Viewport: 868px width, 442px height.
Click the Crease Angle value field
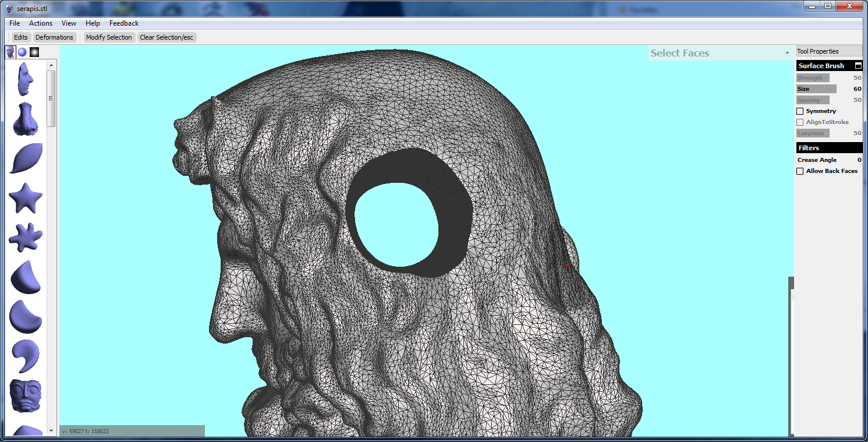click(x=859, y=160)
